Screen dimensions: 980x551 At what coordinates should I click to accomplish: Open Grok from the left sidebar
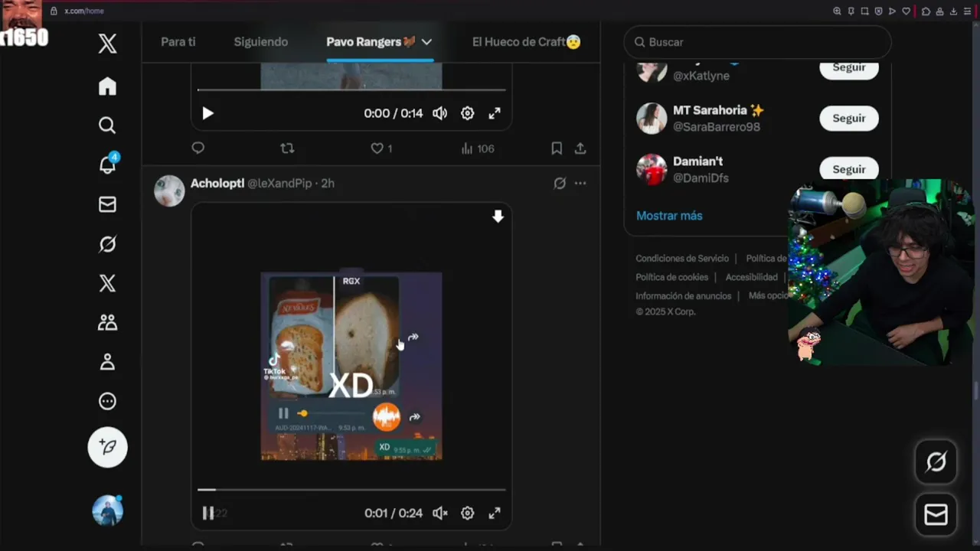107,244
